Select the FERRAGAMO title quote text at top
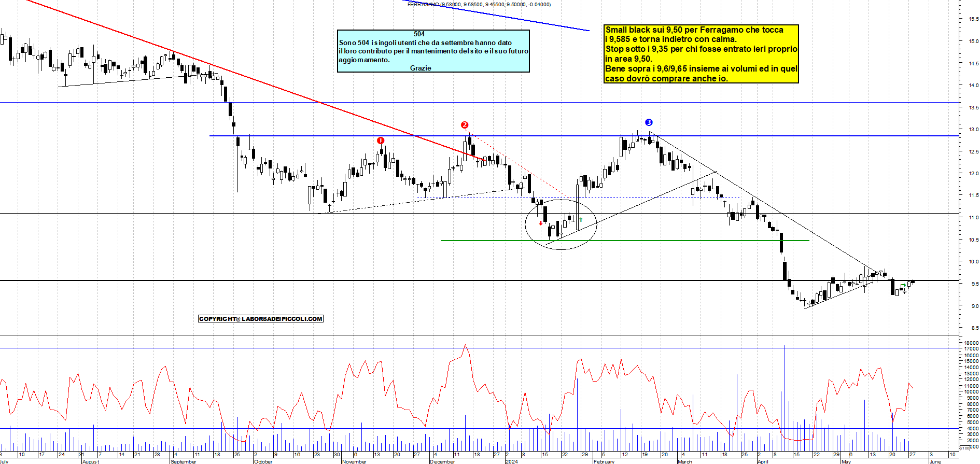Viewport: 980px width, 464px height. tap(479, 4)
